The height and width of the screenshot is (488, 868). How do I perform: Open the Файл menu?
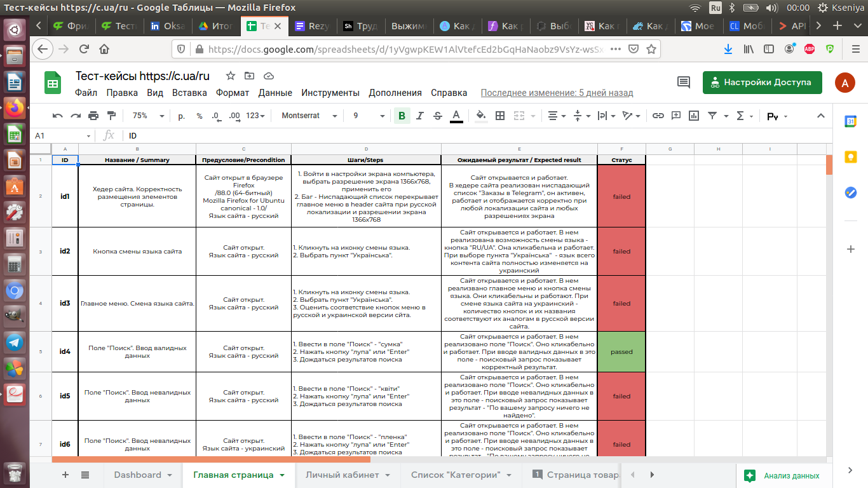[86, 93]
